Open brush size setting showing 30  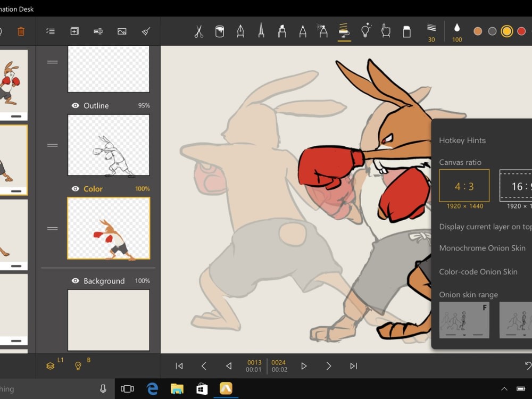coord(431,32)
